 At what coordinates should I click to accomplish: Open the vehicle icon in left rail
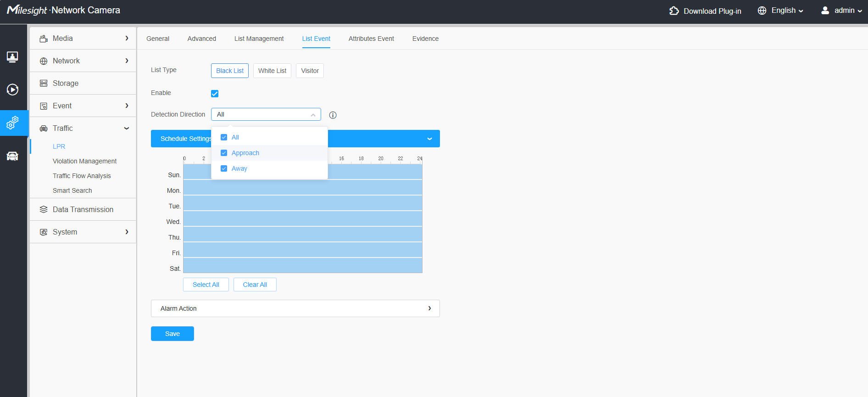coord(12,156)
